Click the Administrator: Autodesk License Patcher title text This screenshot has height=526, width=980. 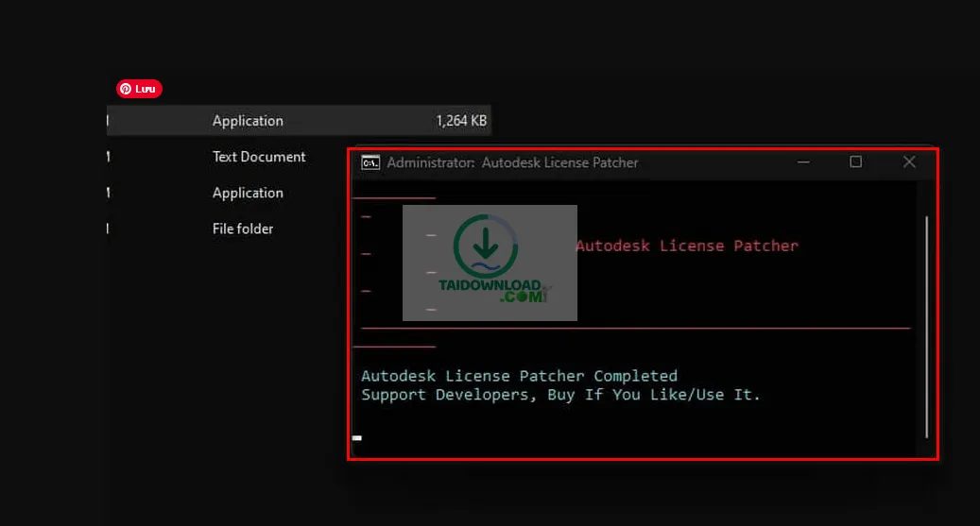click(x=512, y=162)
